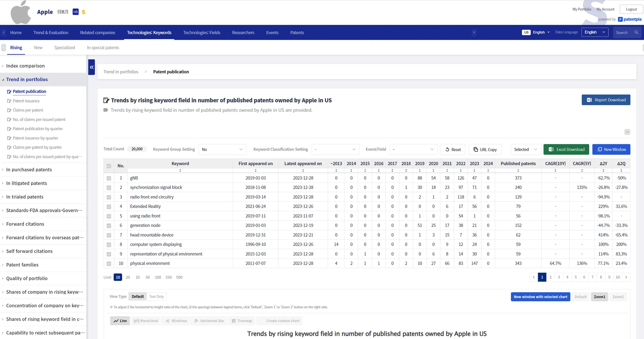Click the URL Copy icon

click(x=475, y=150)
